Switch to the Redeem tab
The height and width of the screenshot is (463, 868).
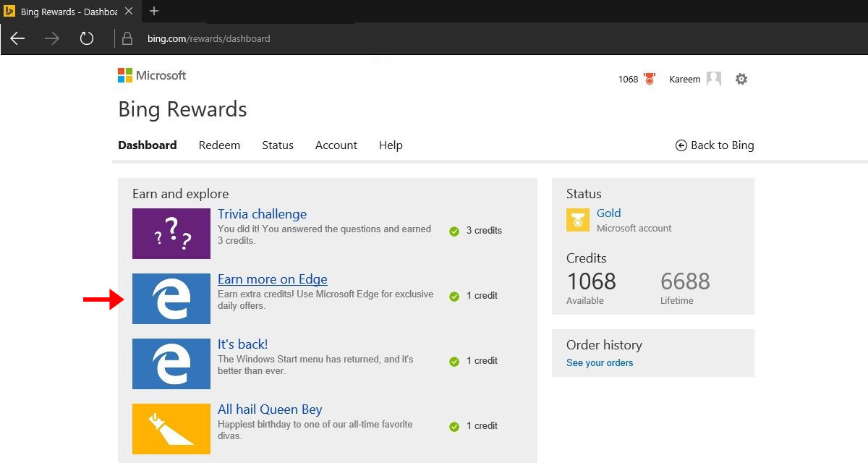pos(219,145)
